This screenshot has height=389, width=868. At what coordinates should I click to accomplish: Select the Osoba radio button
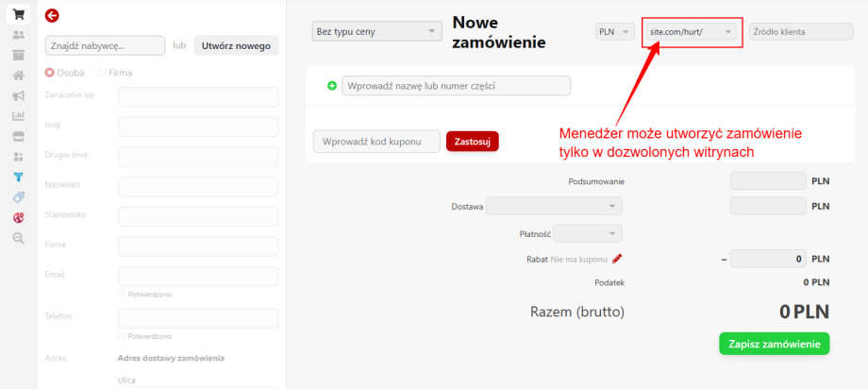[x=50, y=72]
